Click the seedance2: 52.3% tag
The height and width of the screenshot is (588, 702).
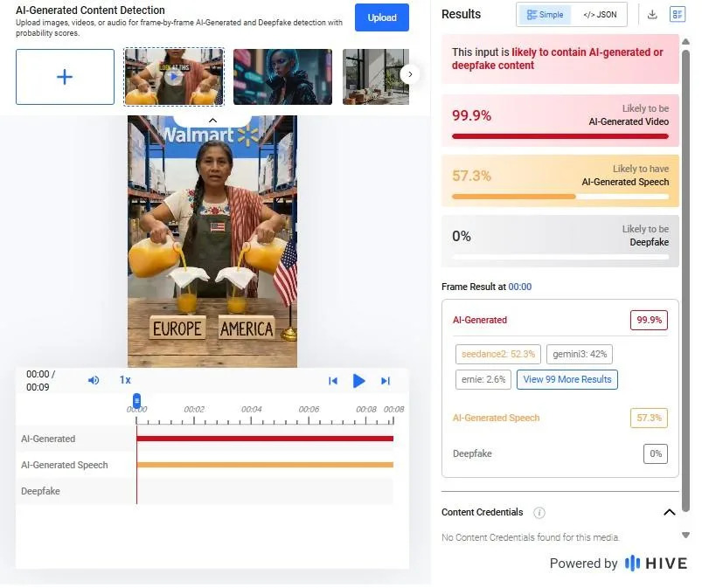pyautogui.click(x=497, y=354)
